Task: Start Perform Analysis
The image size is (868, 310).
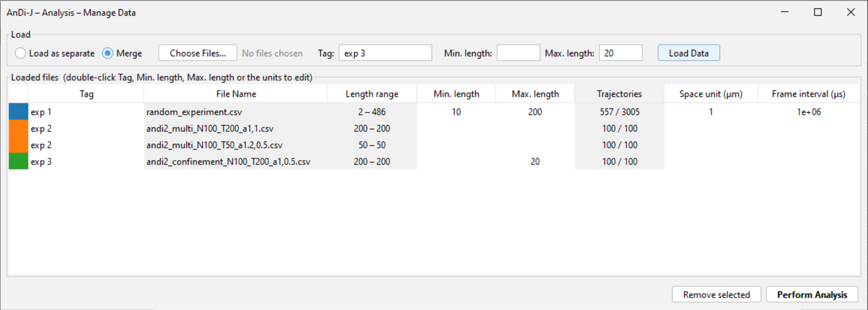Action: (812, 294)
